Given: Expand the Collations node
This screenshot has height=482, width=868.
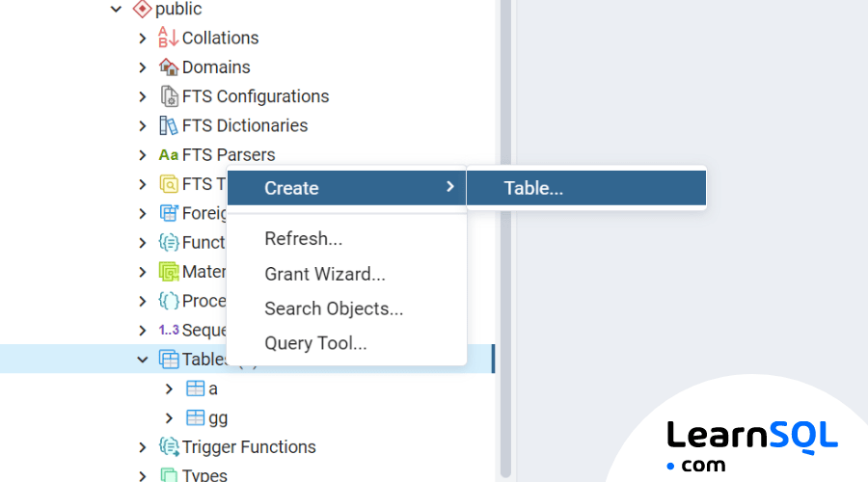Looking at the screenshot, I should tap(143, 39).
